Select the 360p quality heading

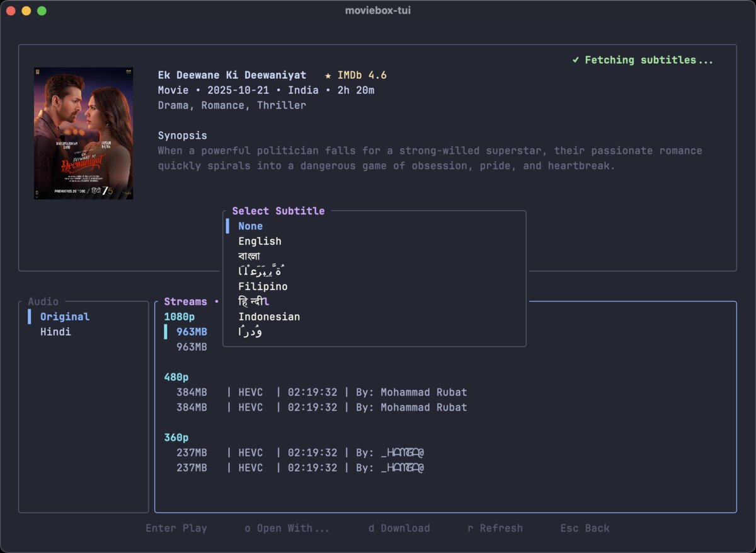click(176, 438)
